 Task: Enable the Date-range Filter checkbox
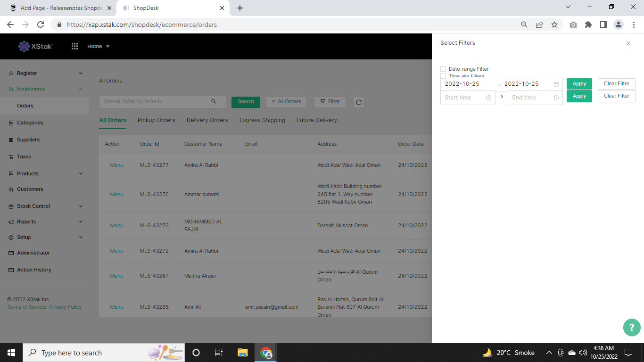443,69
